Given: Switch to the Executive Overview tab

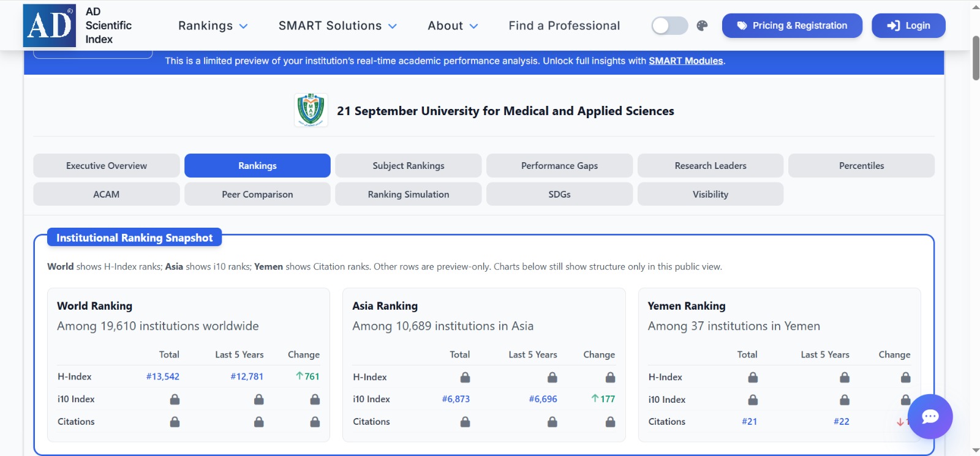Looking at the screenshot, I should click(107, 166).
